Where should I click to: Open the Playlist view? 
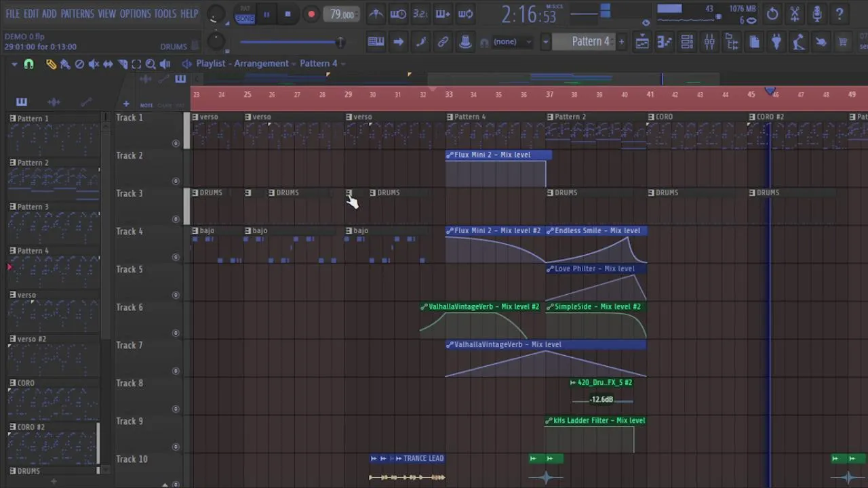point(642,42)
